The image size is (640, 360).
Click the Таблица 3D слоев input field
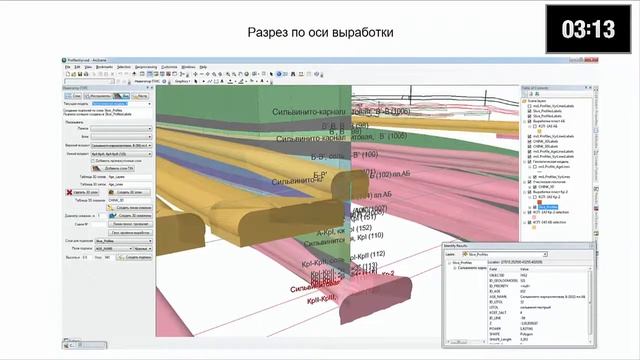point(129,177)
